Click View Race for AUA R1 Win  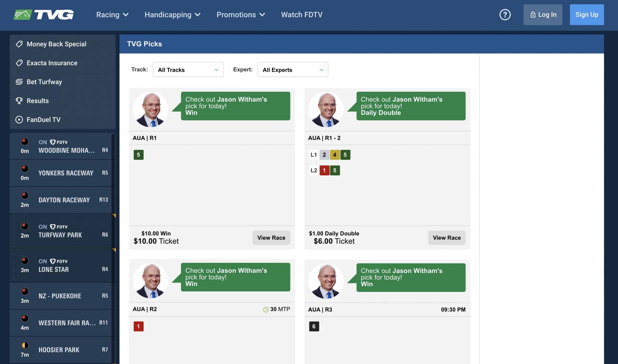271,237
